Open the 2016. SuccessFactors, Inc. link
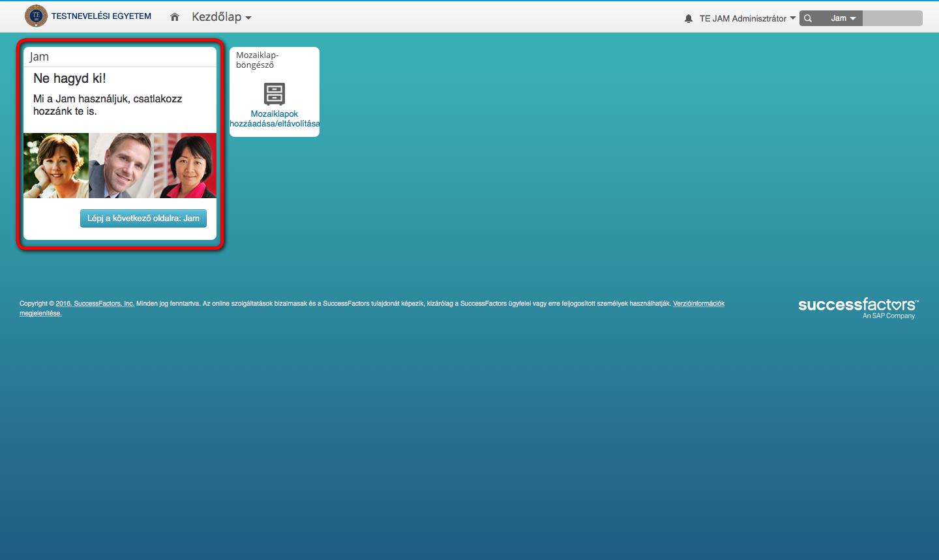The height and width of the screenshot is (560, 939). tap(95, 304)
